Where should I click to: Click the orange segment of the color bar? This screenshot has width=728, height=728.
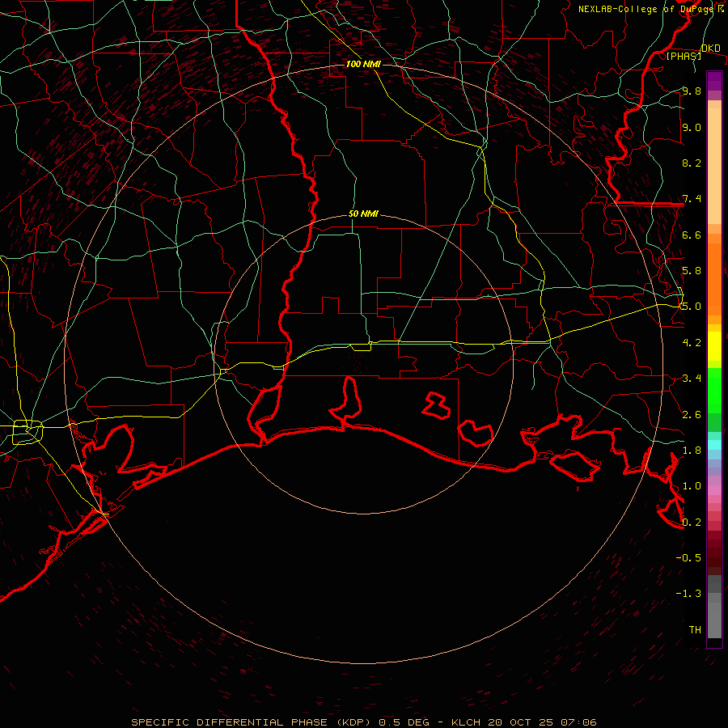click(714, 278)
